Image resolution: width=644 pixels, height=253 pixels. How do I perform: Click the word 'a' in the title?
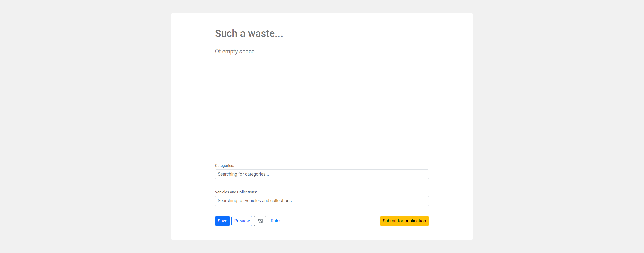coord(243,34)
